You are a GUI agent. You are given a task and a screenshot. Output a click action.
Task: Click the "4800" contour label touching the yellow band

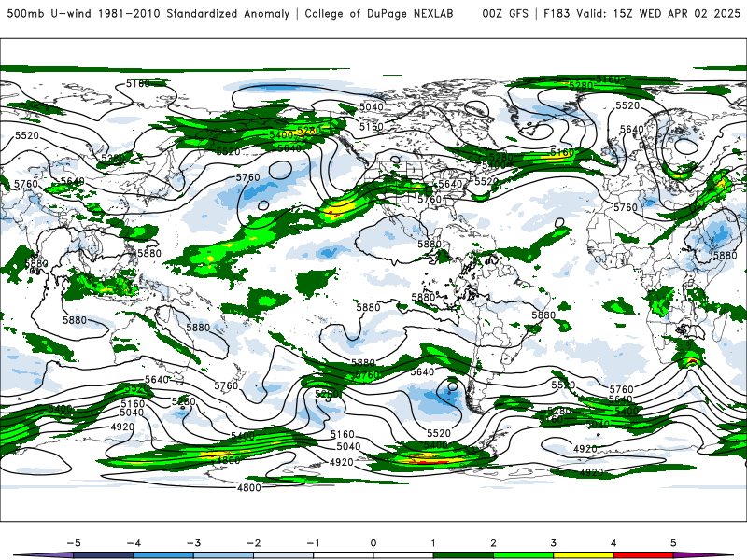coord(229,460)
